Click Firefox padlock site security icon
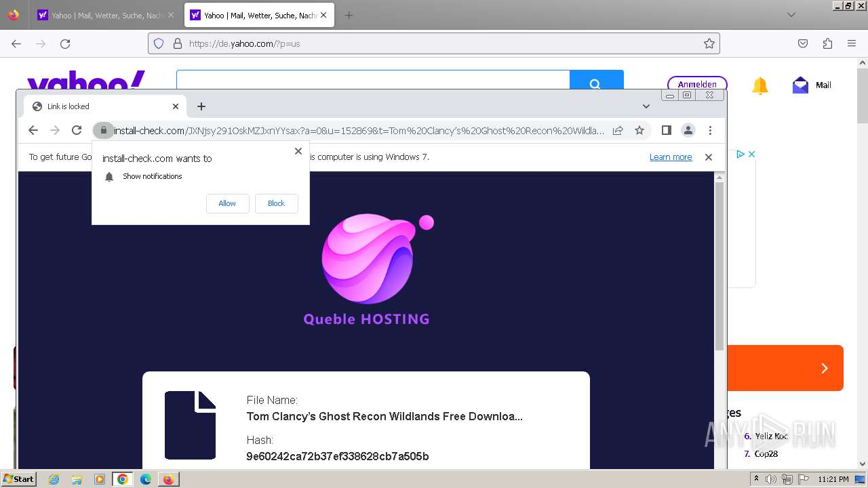Screen dimensions: 868x488 point(178,43)
